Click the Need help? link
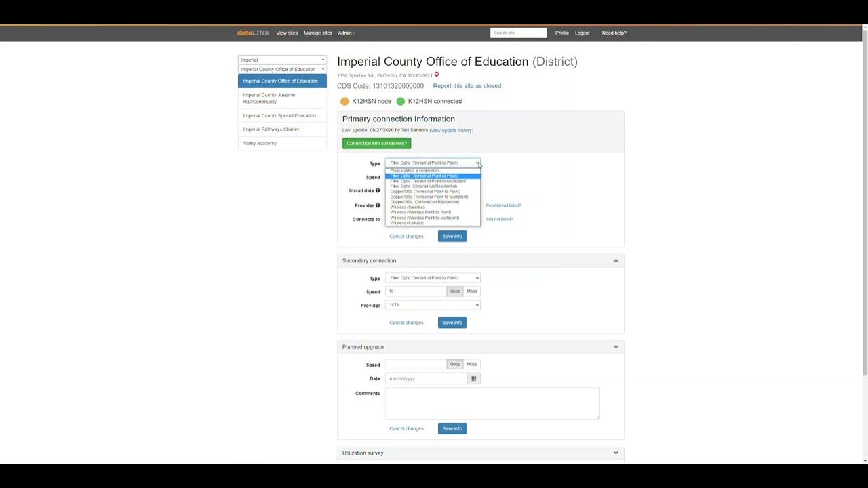The height and width of the screenshot is (488, 868). (614, 33)
